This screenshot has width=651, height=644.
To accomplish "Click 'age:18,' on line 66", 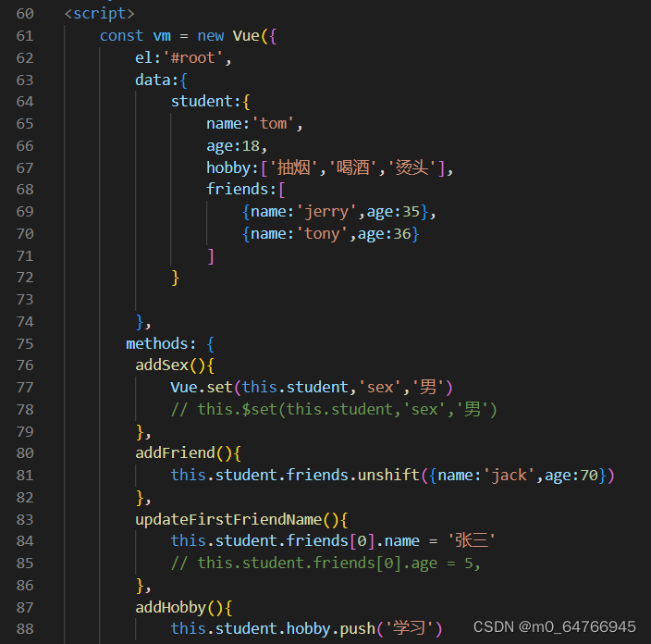I will coord(237,146).
